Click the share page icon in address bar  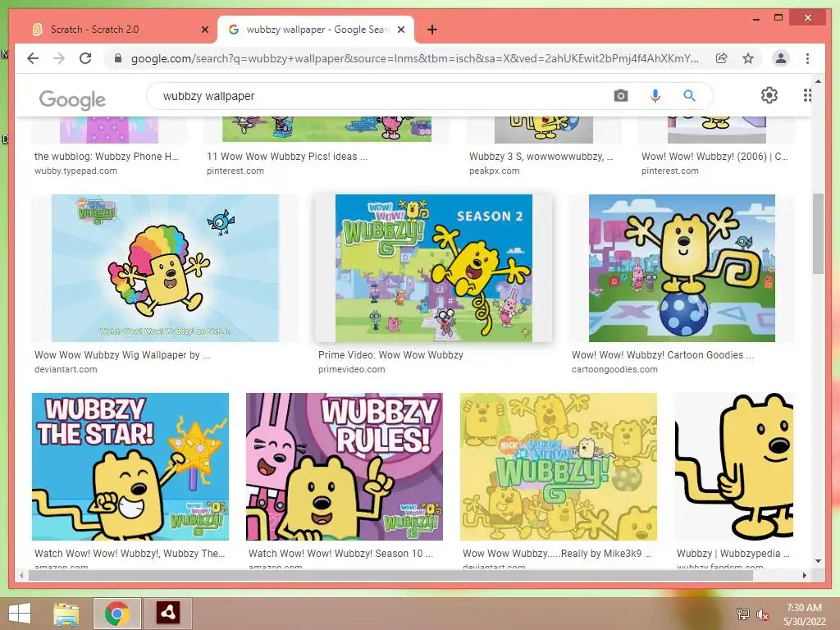[722, 58]
